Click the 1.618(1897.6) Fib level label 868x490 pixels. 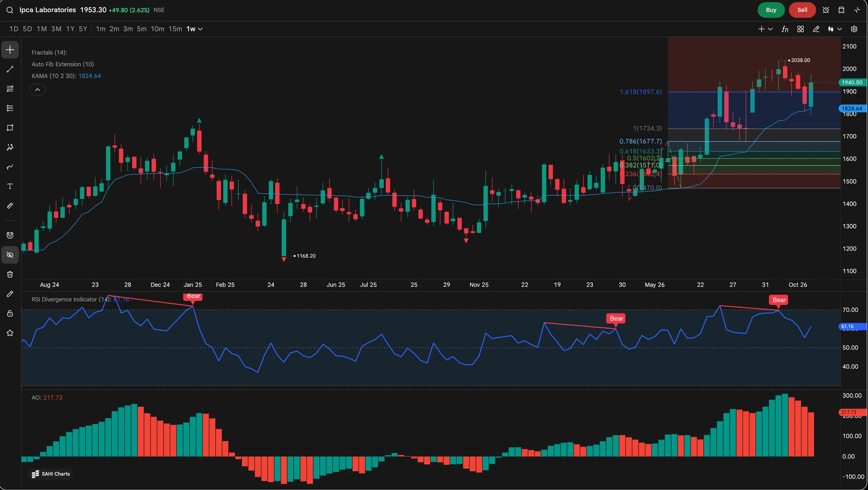pyautogui.click(x=641, y=92)
